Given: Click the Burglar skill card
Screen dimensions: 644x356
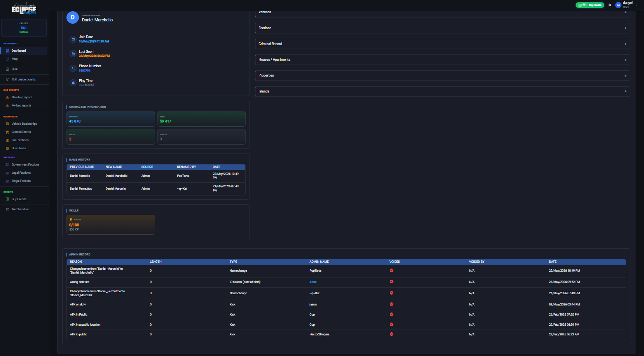Looking at the screenshot, I should click(111, 225).
